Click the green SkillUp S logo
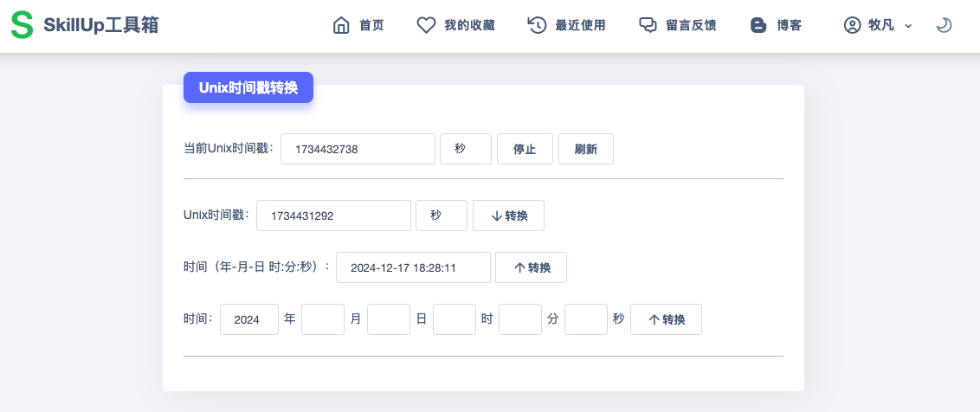Image resolution: width=980 pixels, height=412 pixels. (x=22, y=25)
